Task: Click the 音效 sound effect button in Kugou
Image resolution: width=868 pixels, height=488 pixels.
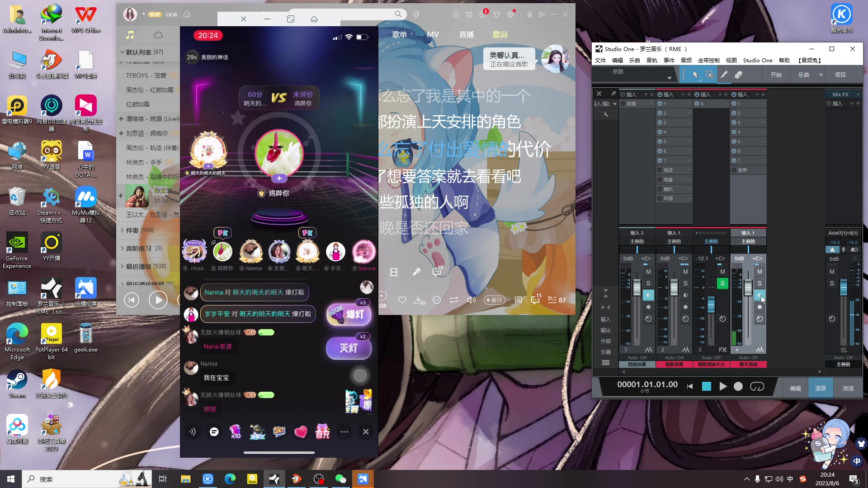Action: tap(495, 300)
